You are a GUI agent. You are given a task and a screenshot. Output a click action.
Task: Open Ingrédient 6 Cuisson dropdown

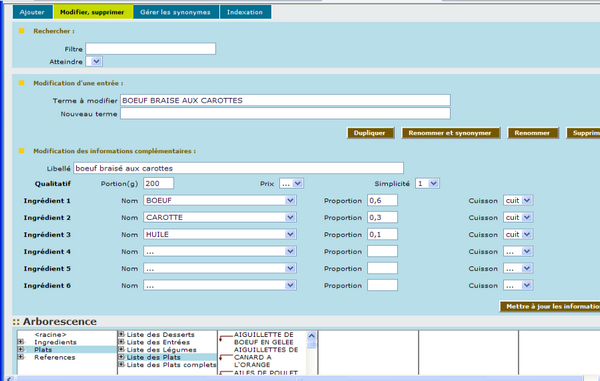[x=518, y=285]
